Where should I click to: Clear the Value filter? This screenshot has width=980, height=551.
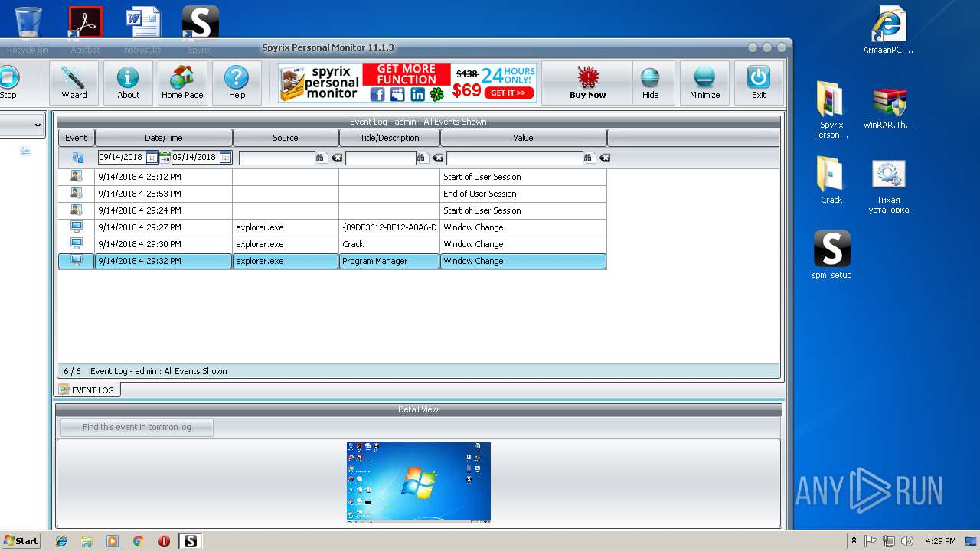pos(604,158)
